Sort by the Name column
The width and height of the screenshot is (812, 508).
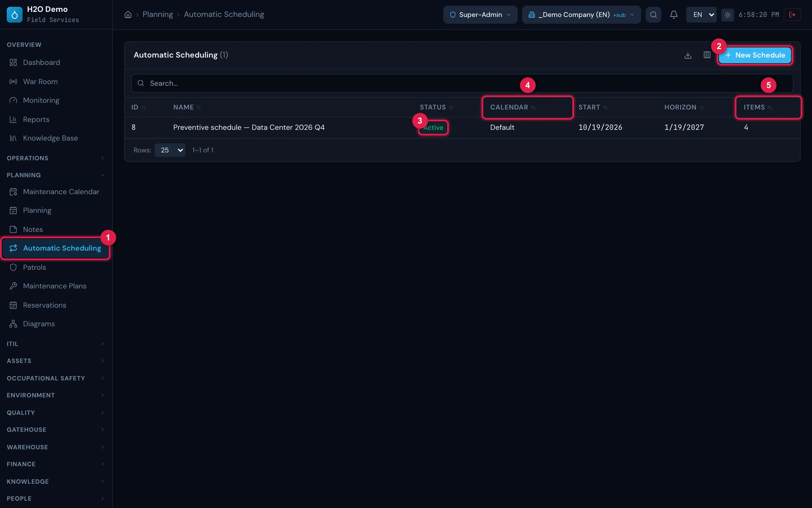(187, 108)
